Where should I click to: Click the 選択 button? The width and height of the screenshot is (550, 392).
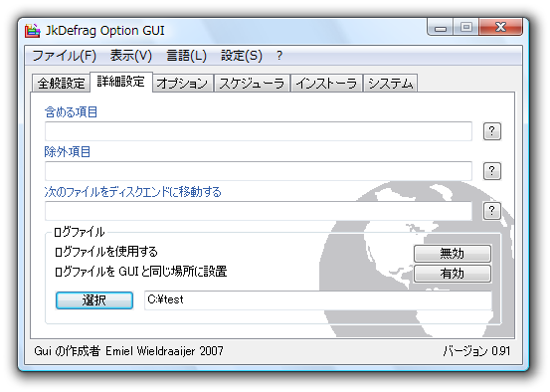coord(94,300)
